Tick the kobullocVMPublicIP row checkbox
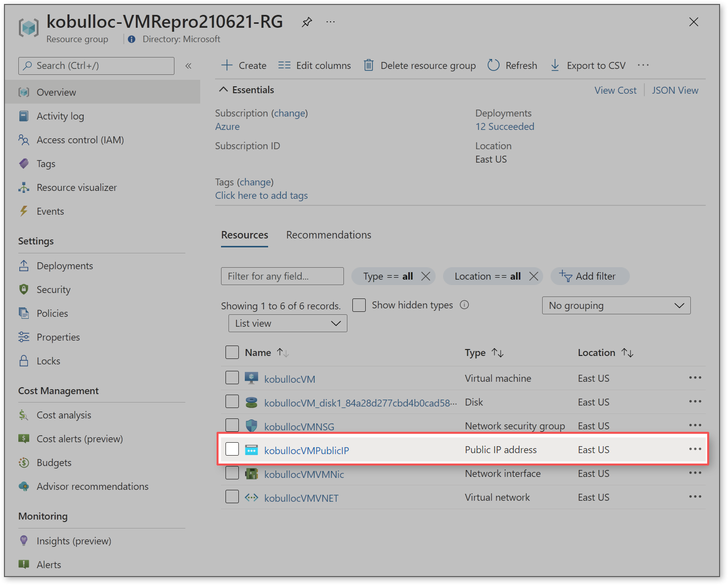 coord(232,449)
